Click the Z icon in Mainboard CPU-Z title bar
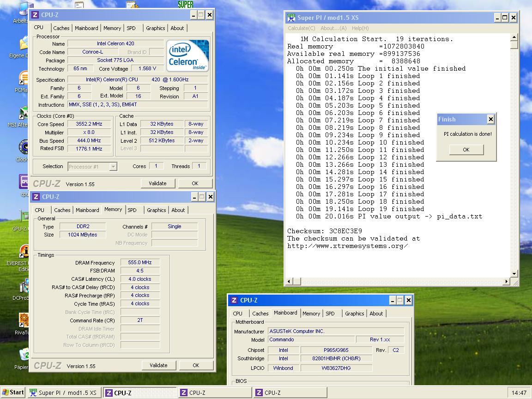Image resolution: width=532 pixels, height=399 pixels. (x=234, y=300)
